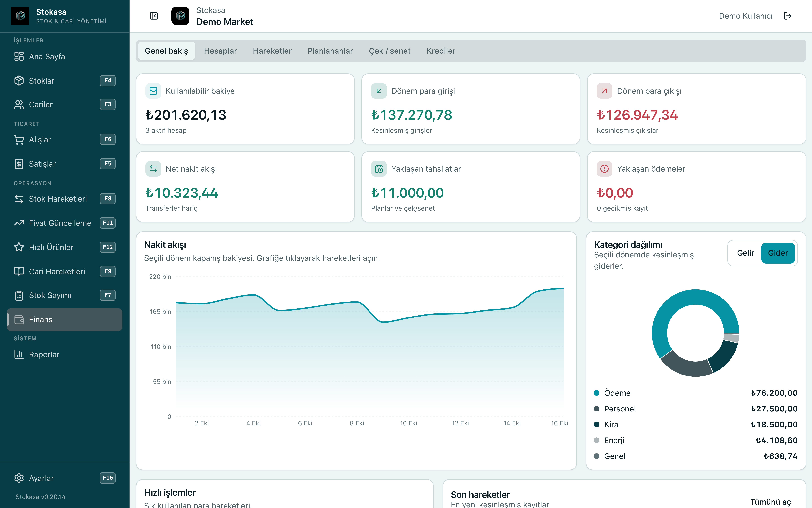Viewport: 812px width, 508px height.
Task: Open the Planlananlar tab
Action: [x=330, y=51]
